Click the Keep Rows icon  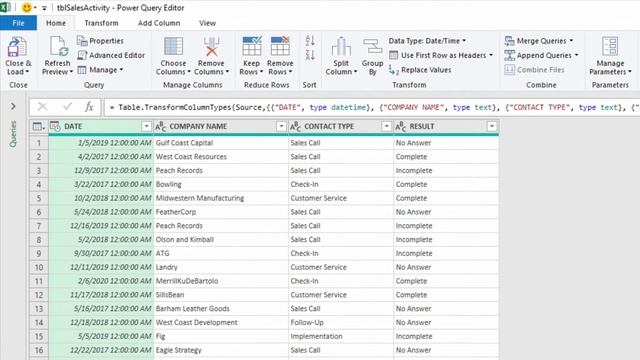pos(251,46)
